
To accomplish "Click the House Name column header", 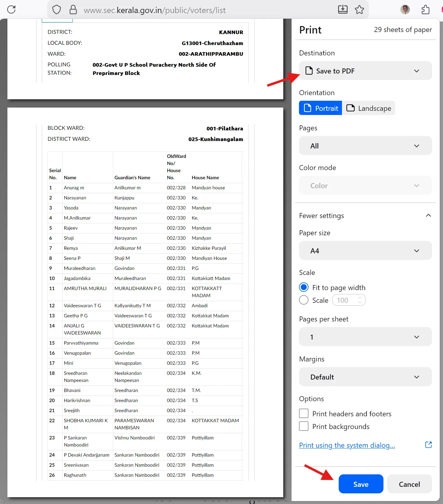I will pyautogui.click(x=205, y=177).
